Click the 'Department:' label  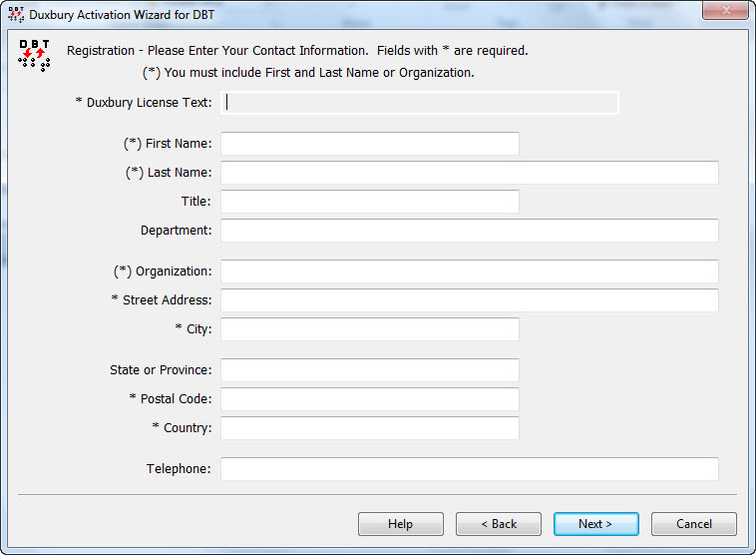[x=176, y=231]
